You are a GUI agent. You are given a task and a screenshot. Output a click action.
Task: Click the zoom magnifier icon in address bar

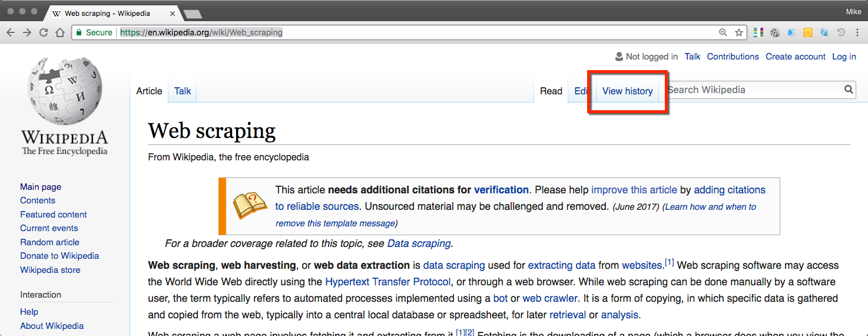(723, 32)
